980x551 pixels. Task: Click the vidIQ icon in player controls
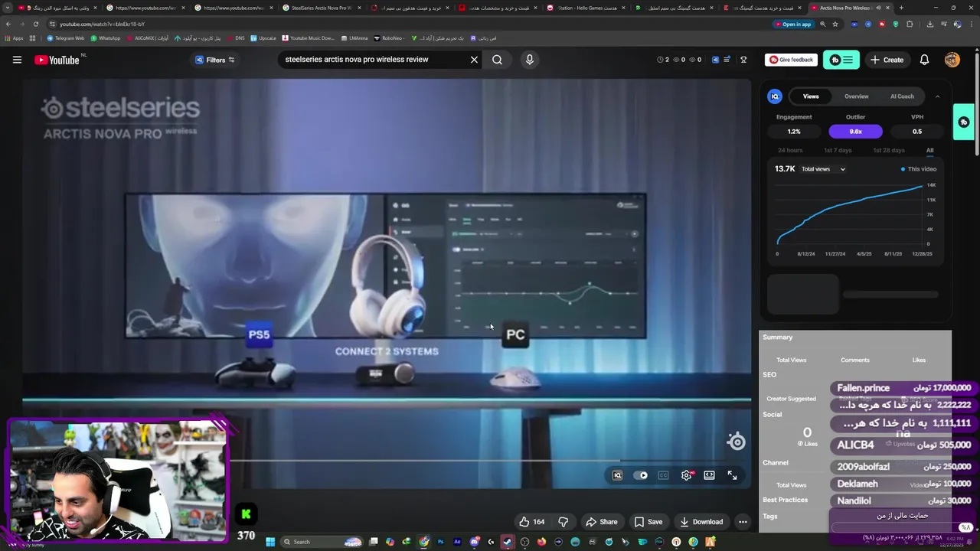[617, 475]
